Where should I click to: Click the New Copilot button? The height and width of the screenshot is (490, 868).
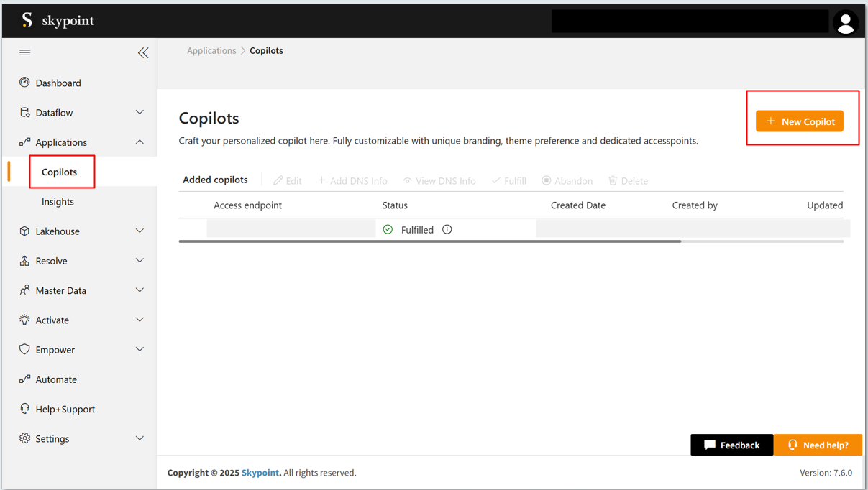coord(800,121)
